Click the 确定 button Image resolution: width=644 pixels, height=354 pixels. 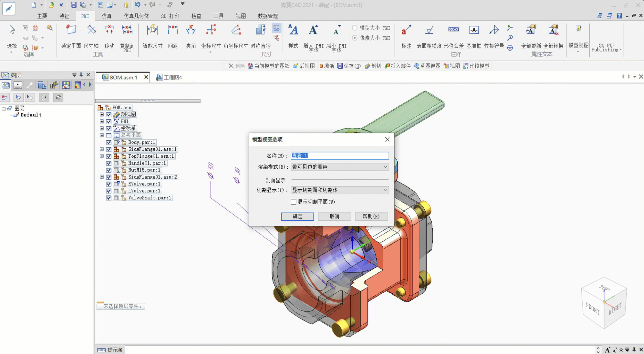point(297,216)
